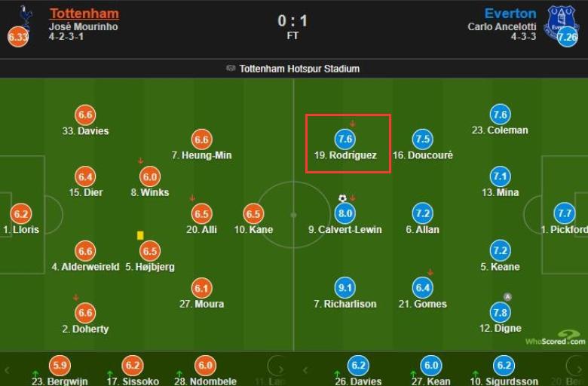Viewport: 588px width, 386px height.
Task: Select Richarlison's 9.1 rating circle
Action: (x=346, y=288)
